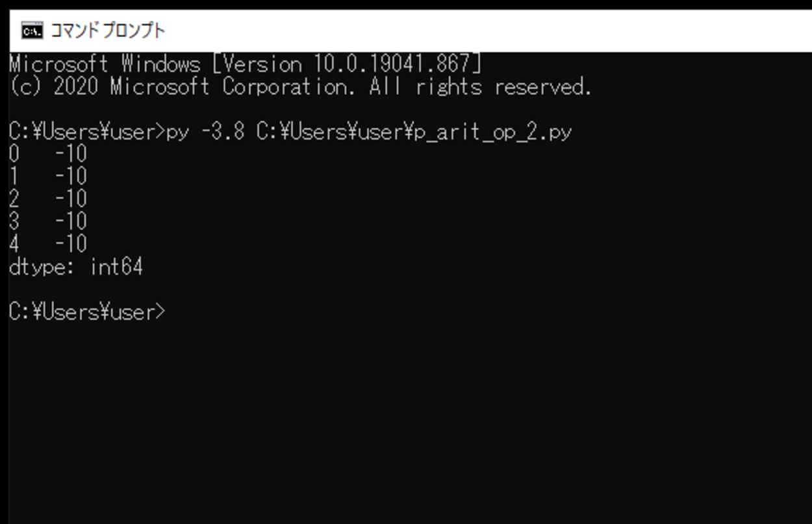Click the words 'All rights reserved.'

[x=480, y=86]
